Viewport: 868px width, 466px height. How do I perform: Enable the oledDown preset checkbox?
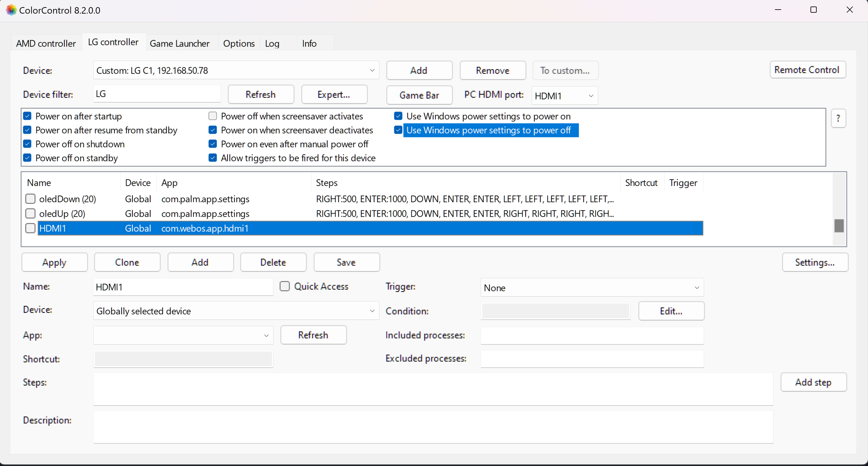pos(30,199)
